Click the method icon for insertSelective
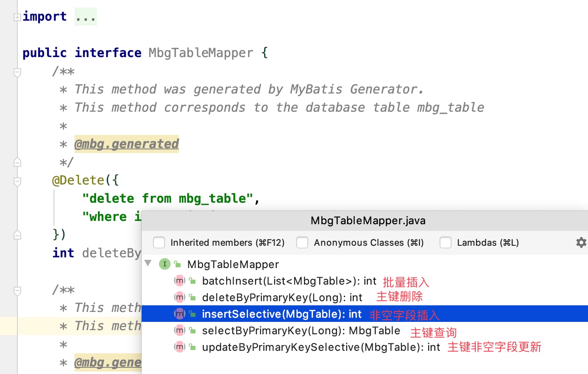The height and width of the screenshot is (374, 588). pos(179,314)
